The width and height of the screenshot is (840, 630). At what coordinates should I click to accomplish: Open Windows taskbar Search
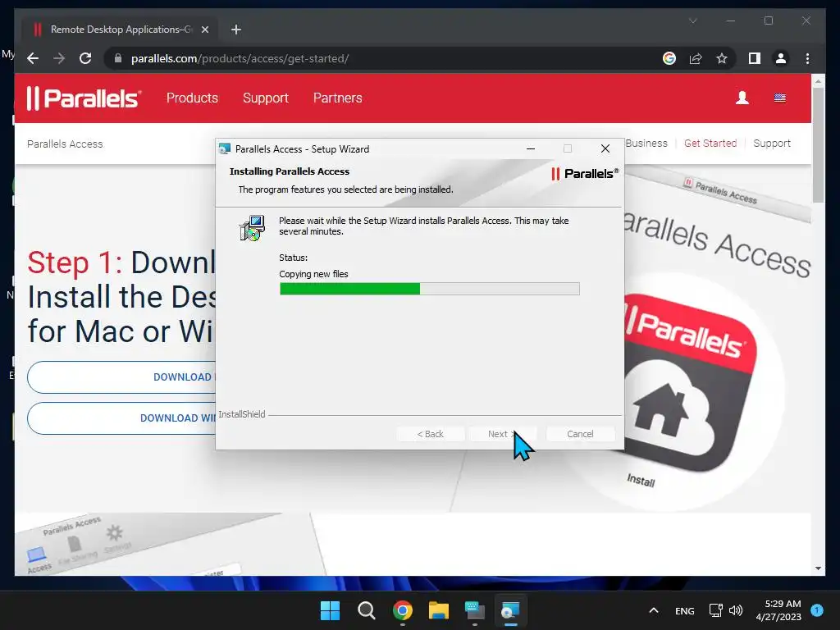367,610
